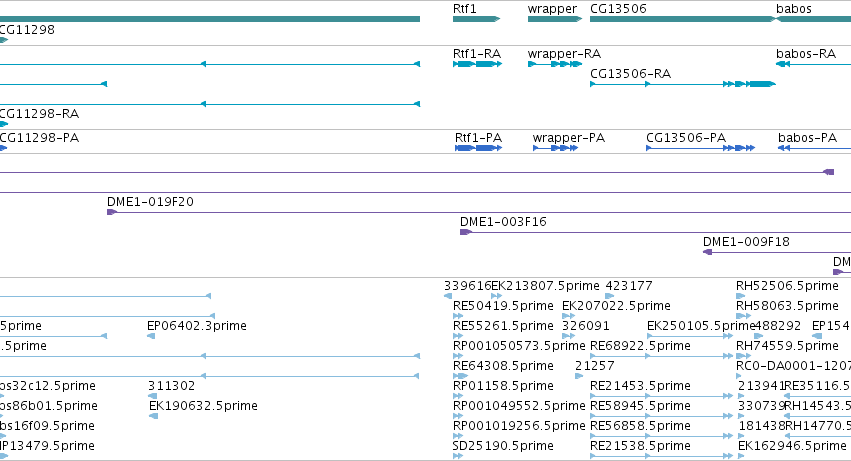Select the EP06402.3prime EST label
851x461 pixels.
[197, 326]
